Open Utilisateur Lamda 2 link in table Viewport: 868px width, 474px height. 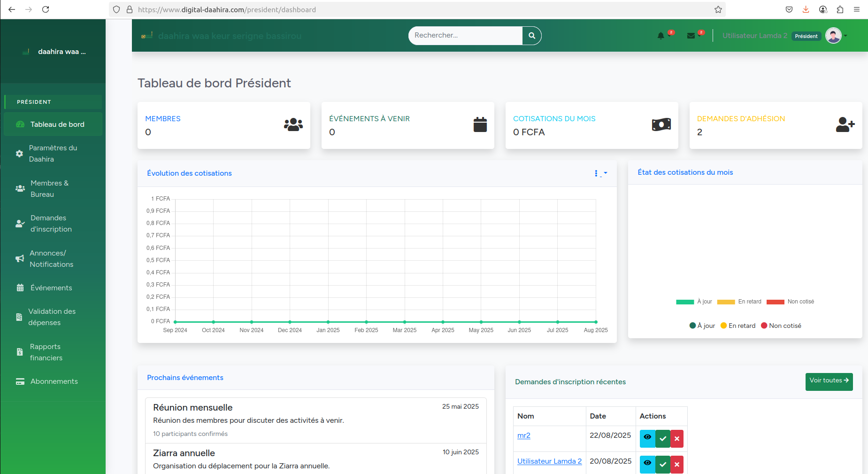549,461
